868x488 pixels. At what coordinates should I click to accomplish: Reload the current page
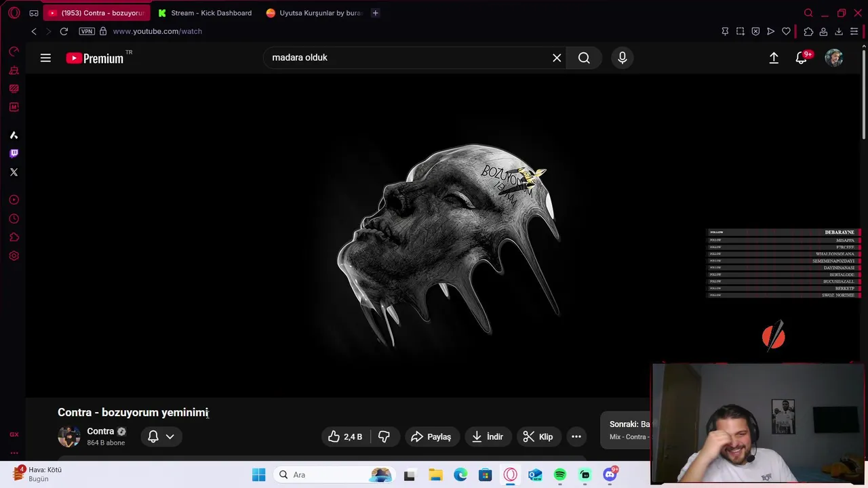pos(64,31)
